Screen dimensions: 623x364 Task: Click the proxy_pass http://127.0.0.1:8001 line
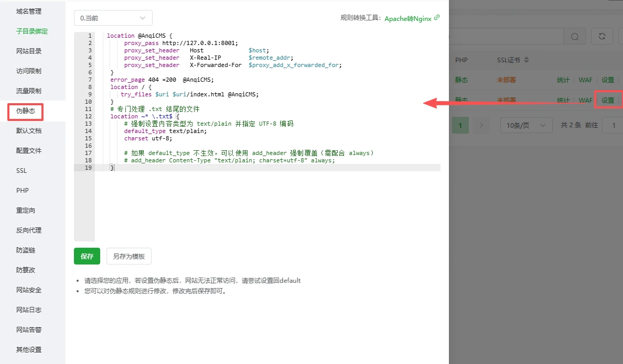[x=181, y=43]
